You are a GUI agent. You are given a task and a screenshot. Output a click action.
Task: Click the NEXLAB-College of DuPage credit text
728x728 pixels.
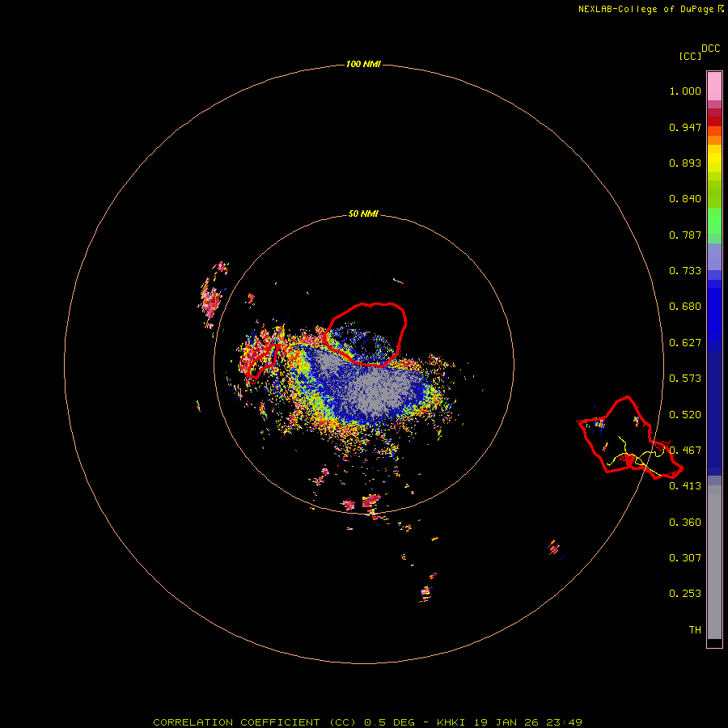pyautogui.click(x=645, y=9)
